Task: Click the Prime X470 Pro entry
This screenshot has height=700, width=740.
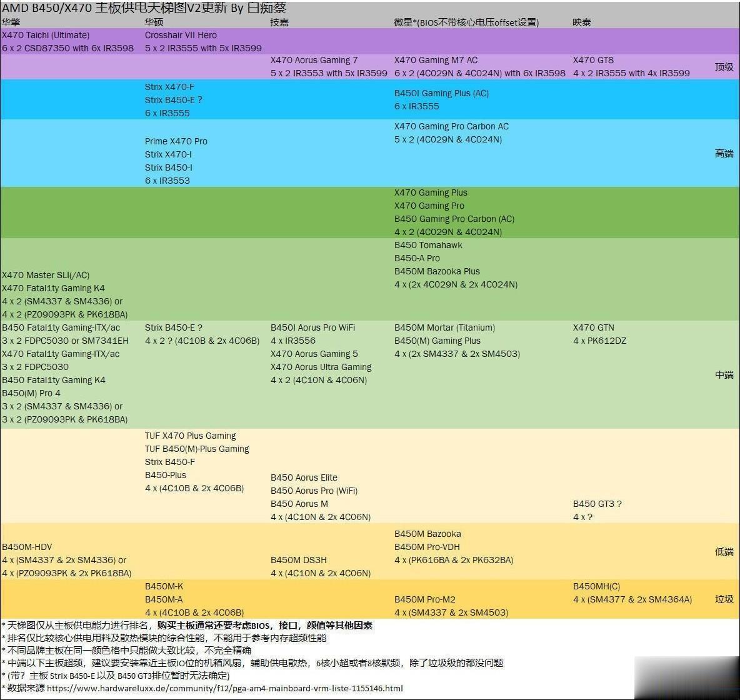Action: point(176,141)
